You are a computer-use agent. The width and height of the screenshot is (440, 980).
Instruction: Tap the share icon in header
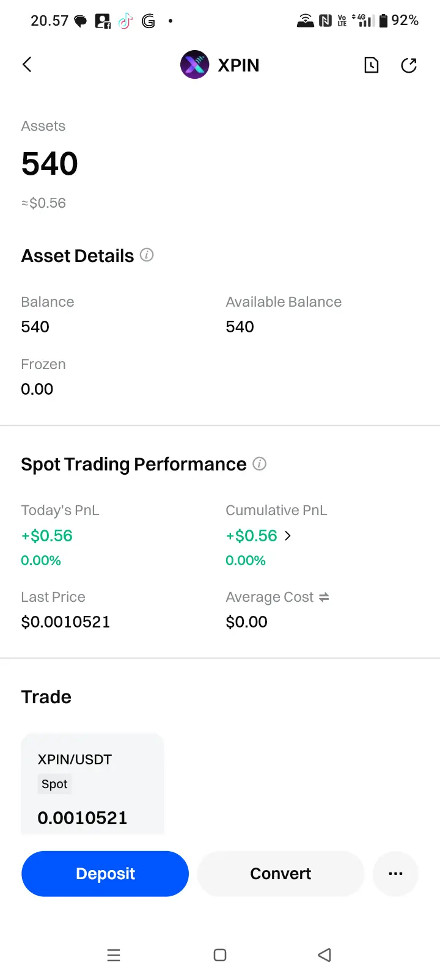coord(409,65)
